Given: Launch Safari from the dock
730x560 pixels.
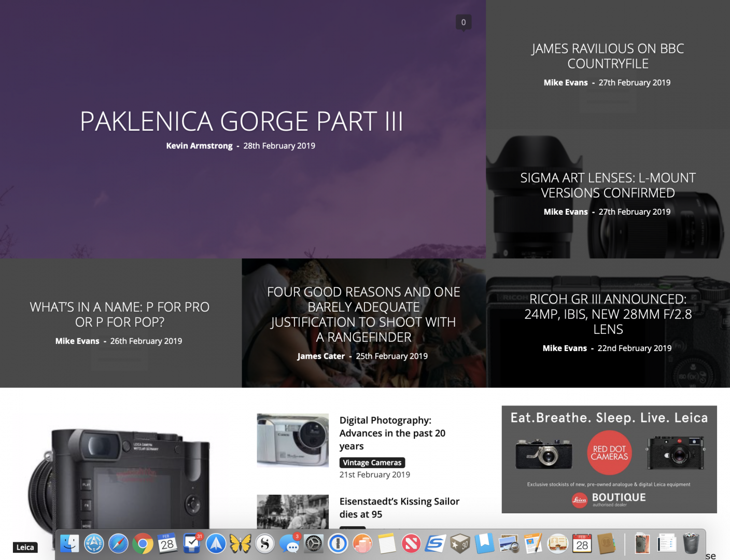Looking at the screenshot, I should click(x=118, y=543).
